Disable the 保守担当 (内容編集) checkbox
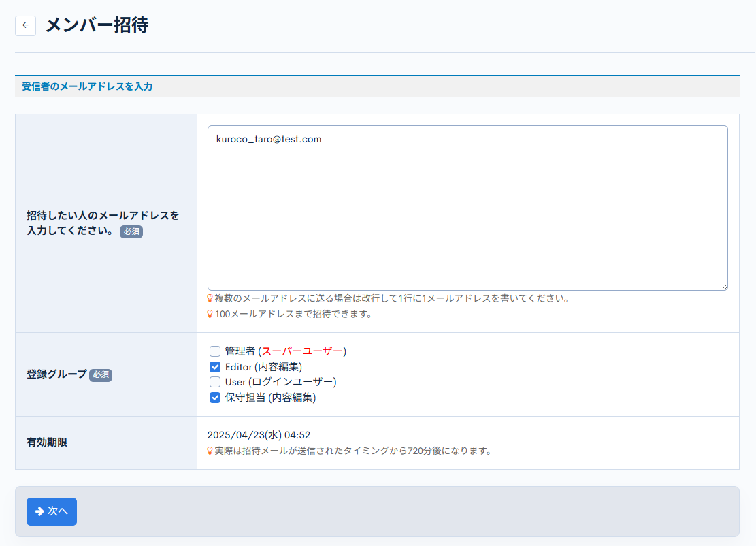Screen dimensions: 756x546 click(214, 398)
